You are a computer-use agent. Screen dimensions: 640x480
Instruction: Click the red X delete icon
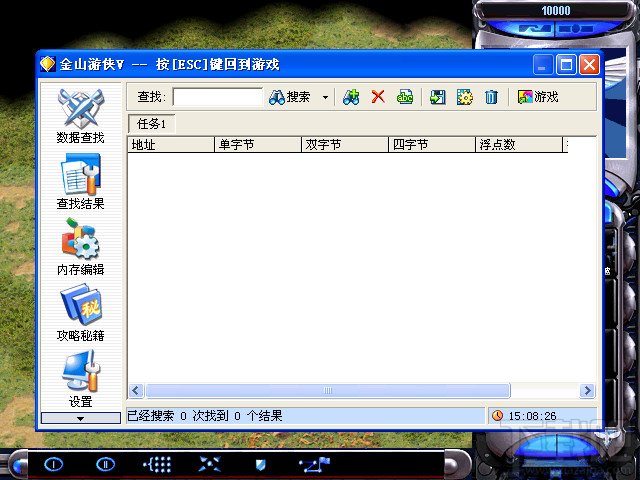pos(378,97)
